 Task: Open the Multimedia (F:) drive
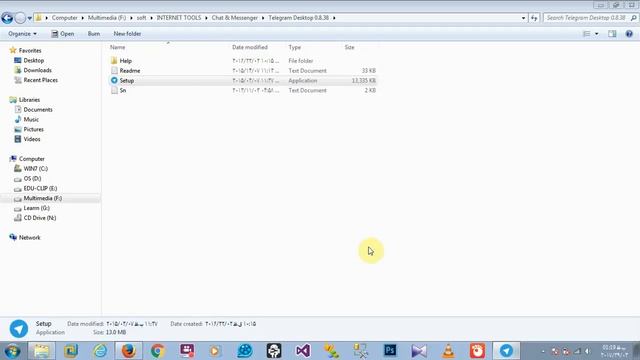[42, 198]
